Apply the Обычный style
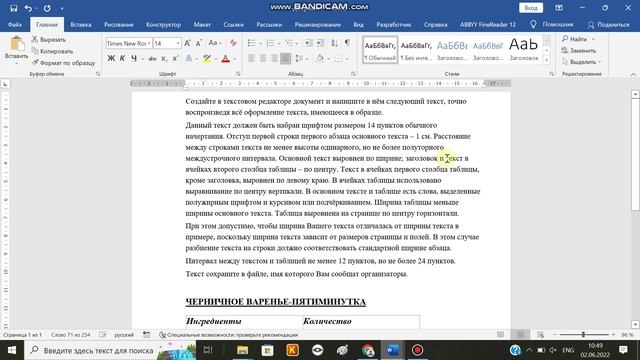Viewport: 640px width, 360px height. [x=380, y=50]
